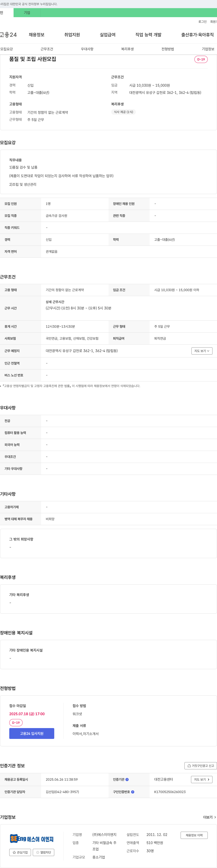This screenshot has width=217, height=868.
Task: Click the 고용24 입사지원 apply button
Action: point(32,733)
